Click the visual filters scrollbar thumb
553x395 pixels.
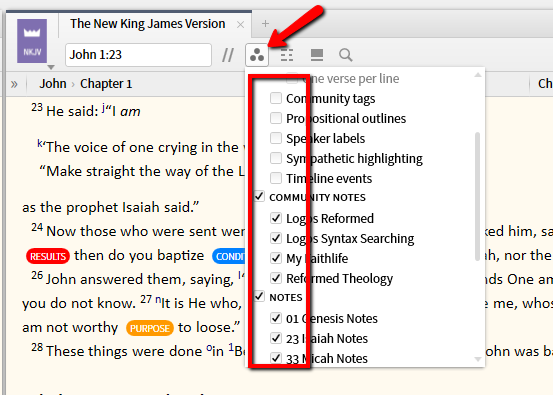click(478, 196)
